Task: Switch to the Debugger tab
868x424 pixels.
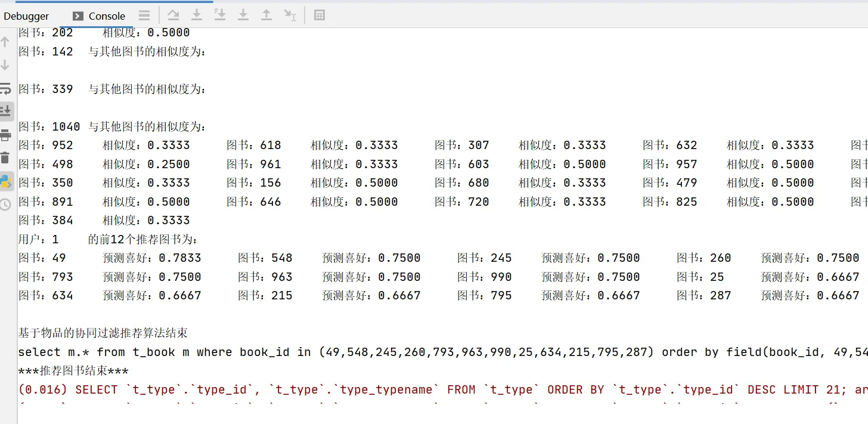Action: pos(26,16)
